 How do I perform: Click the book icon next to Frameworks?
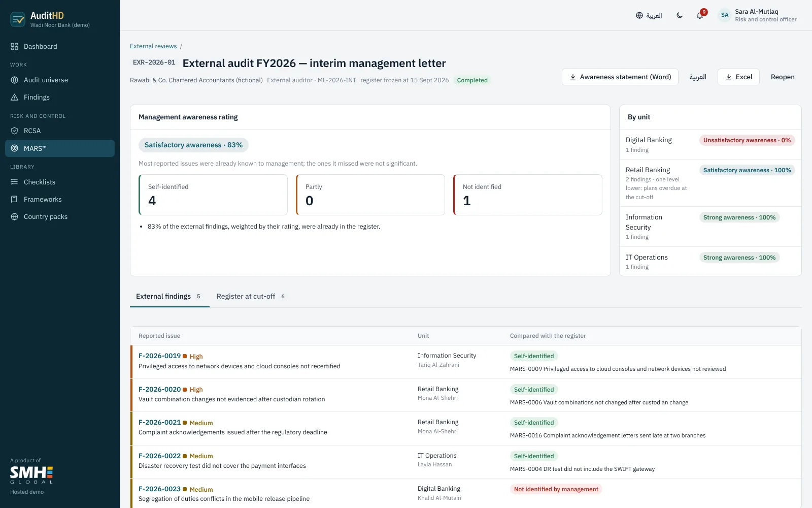tap(14, 199)
